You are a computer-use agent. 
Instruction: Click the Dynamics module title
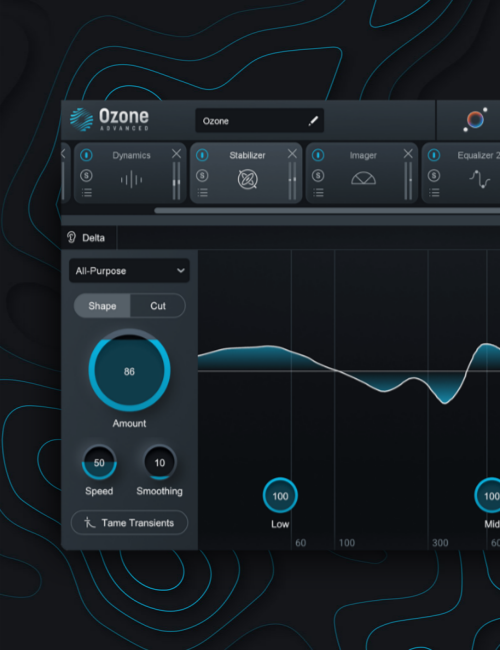131,155
